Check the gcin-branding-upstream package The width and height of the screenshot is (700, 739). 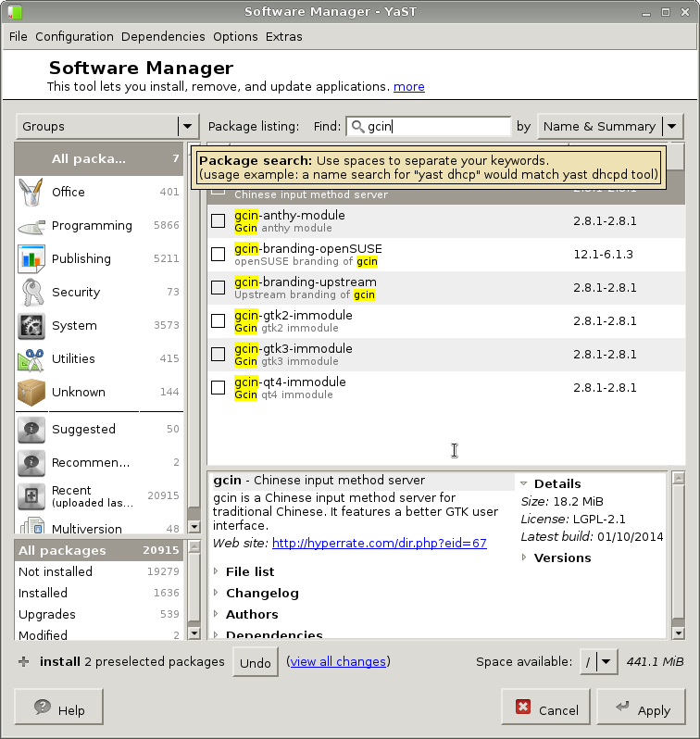[218, 287]
